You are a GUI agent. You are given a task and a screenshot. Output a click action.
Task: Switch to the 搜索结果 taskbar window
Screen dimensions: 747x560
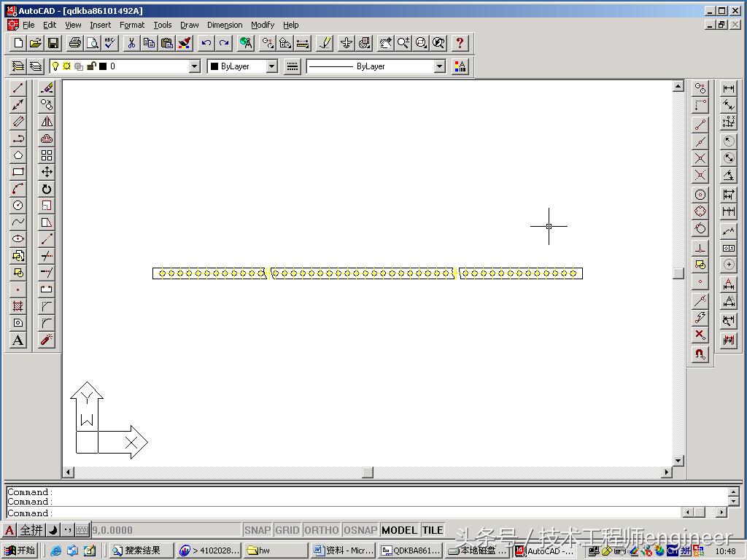pos(142,551)
